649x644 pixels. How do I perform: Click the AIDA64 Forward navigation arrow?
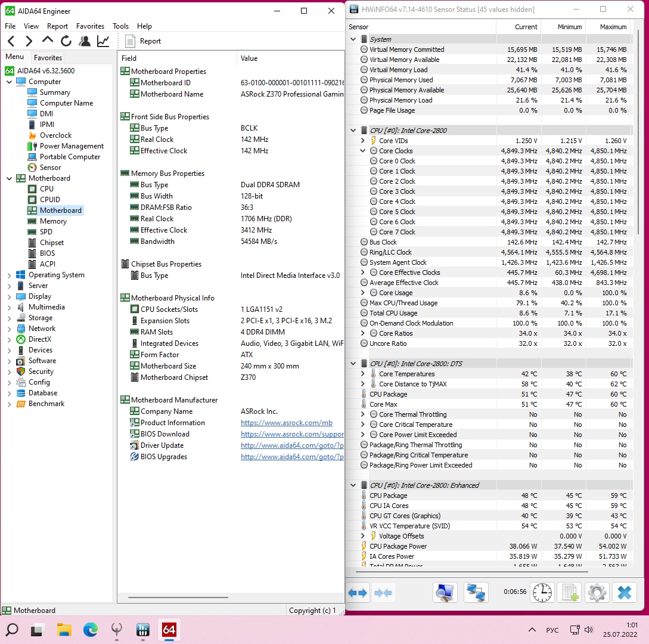click(x=29, y=41)
